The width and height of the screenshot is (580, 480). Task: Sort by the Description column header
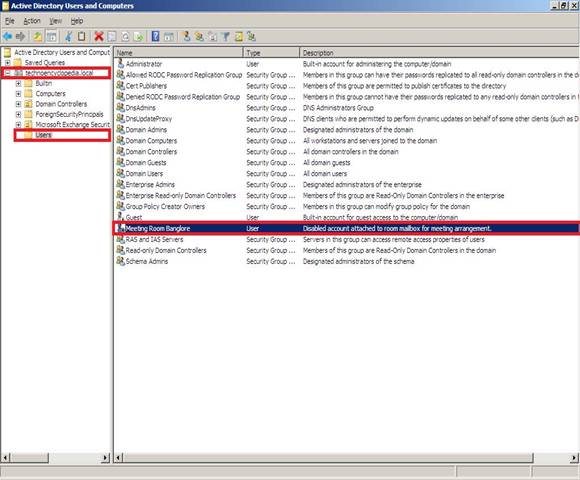click(x=439, y=53)
